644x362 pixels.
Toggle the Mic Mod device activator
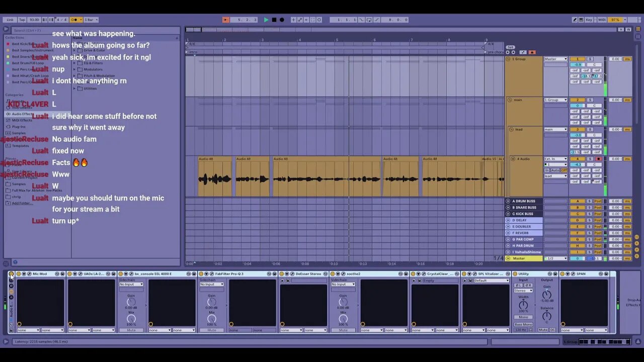click(x=19, y=274)
